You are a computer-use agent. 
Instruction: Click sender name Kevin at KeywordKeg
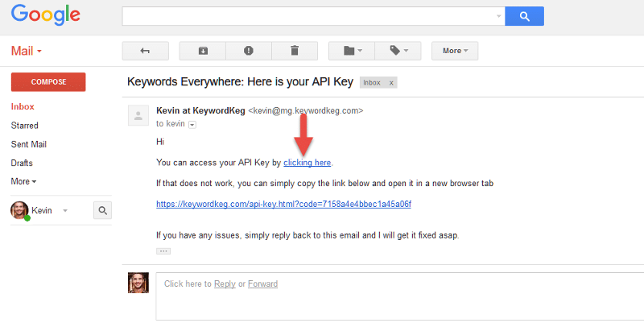(200, 110)
